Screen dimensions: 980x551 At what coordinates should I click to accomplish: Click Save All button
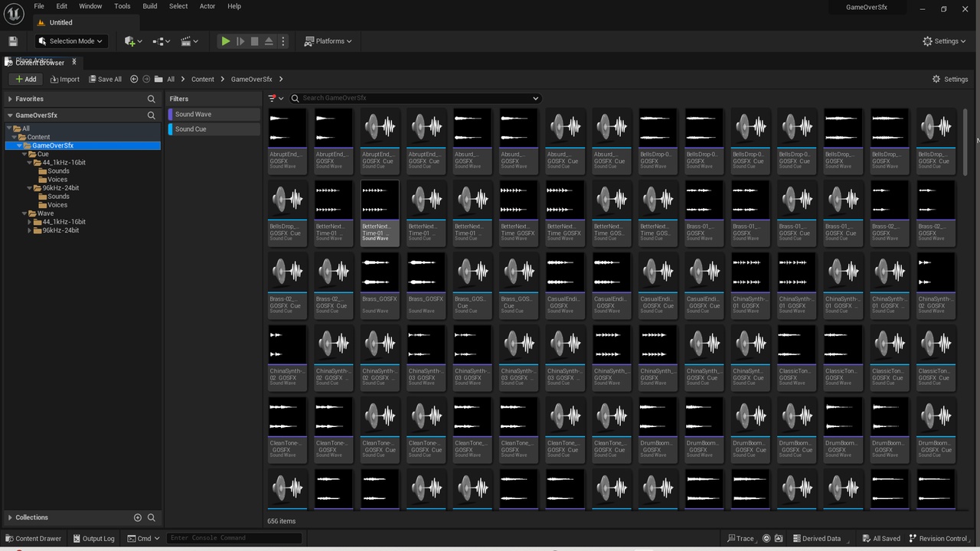[x=105, y=79]
